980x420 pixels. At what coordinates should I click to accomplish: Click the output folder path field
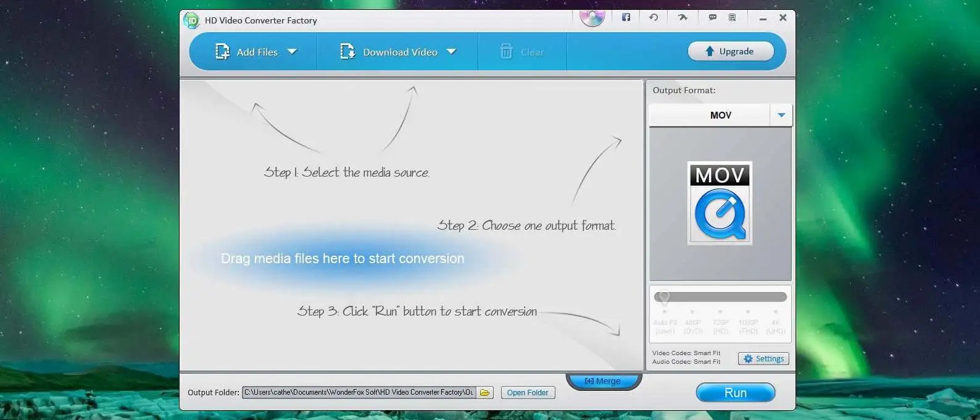pos(359,392)
